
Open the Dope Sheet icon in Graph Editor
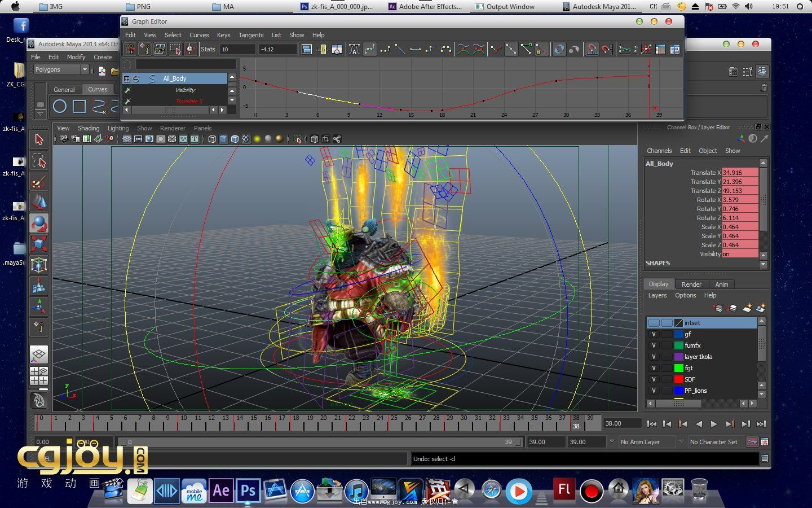point(660,49)
